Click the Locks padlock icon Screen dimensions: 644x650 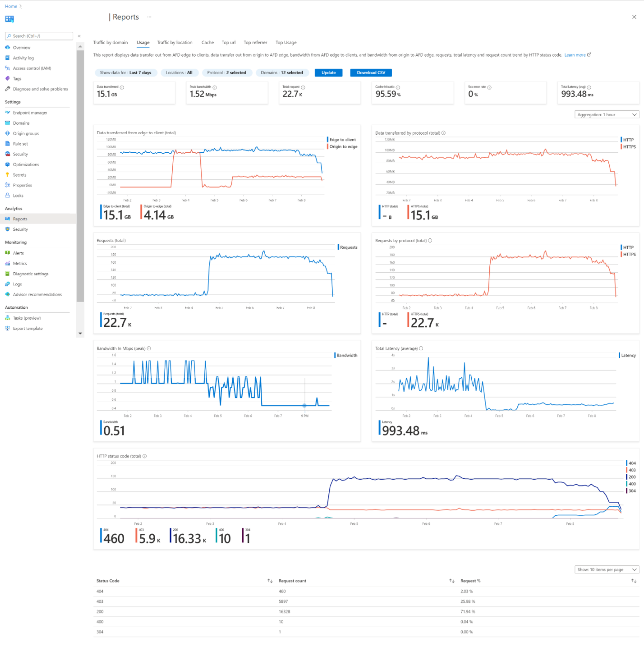(8, 196)
